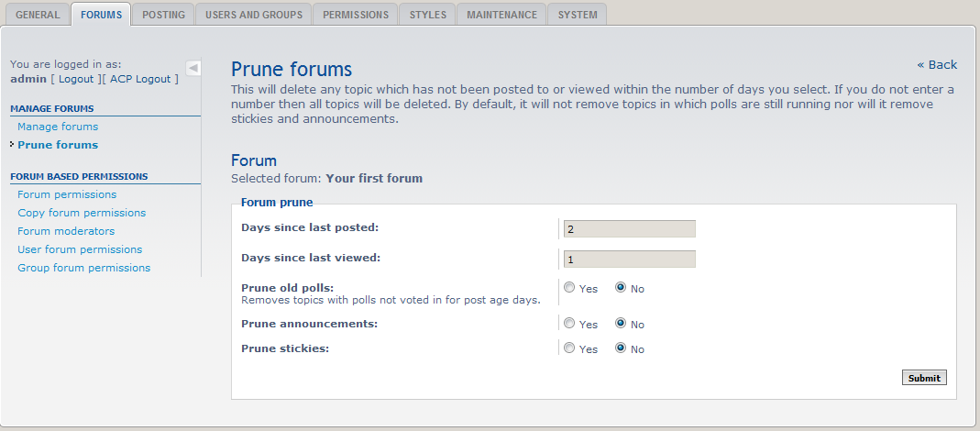Switch to the Maintenance tab
Viewport: 980px width, 431px height.
(501, 15)
